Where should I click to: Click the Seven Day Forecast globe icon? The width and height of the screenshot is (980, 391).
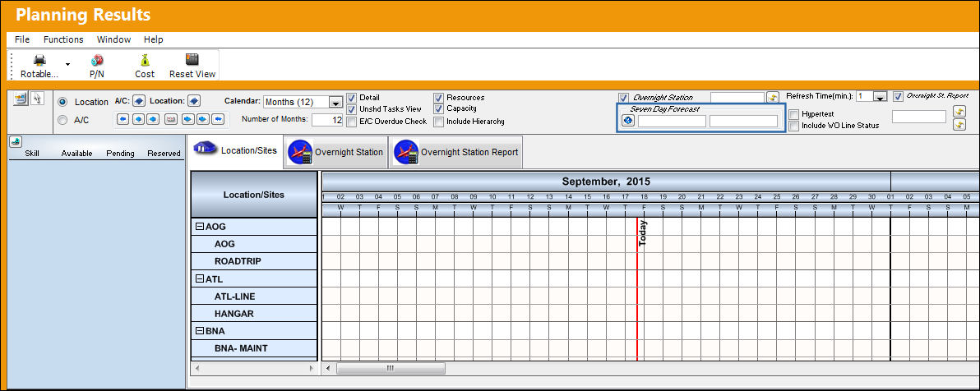(629, 121)
